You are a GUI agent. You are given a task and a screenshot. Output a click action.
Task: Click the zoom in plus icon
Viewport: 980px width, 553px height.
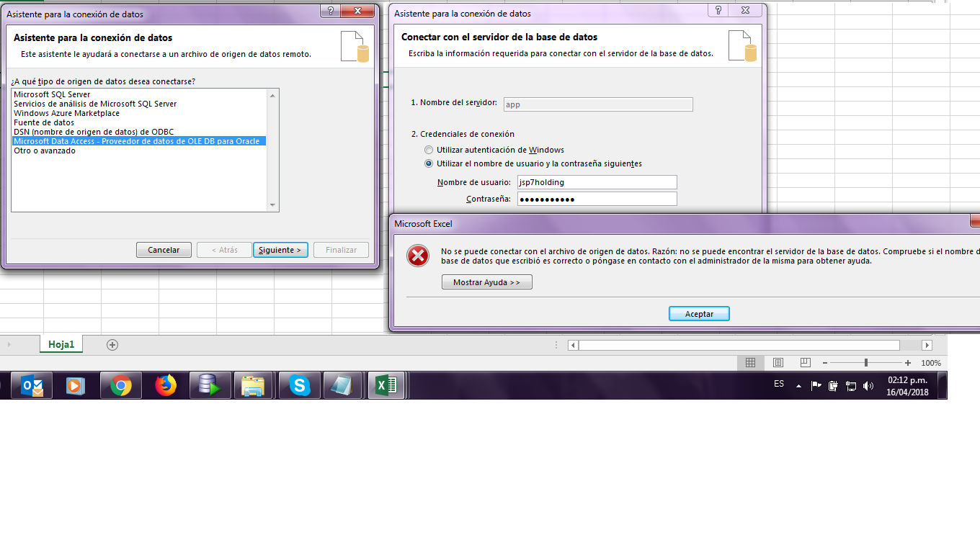pyautogui.click(x=908, y=363)
